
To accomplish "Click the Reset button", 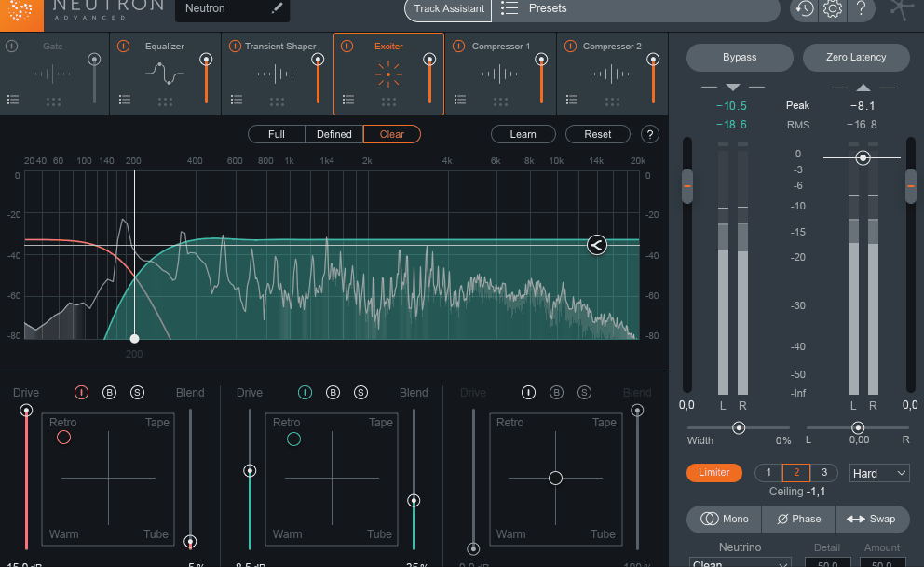I will (598, 134).
